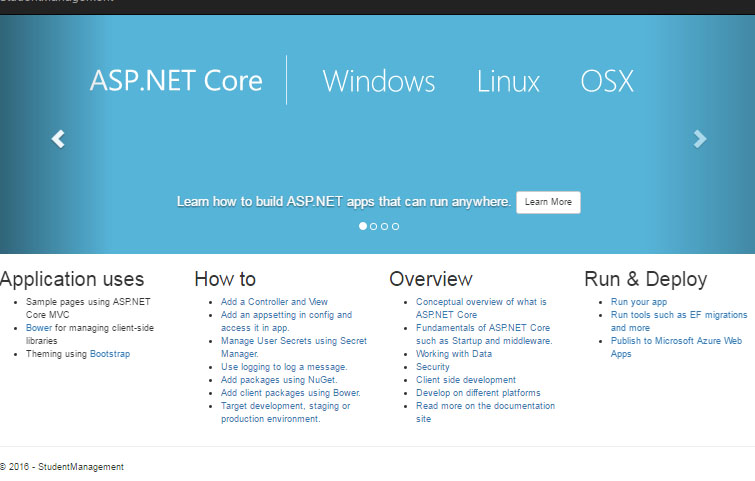Viewport: 755px width, 481px height.
Task: Click Learn how to build ASP.NET apps caption
Action: point(343,201)
